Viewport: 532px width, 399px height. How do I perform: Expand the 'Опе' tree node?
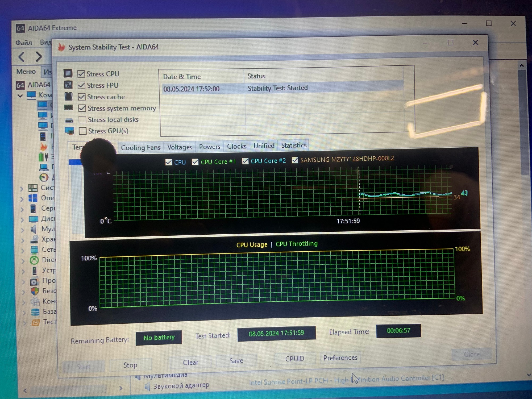(x=22, y=199)
